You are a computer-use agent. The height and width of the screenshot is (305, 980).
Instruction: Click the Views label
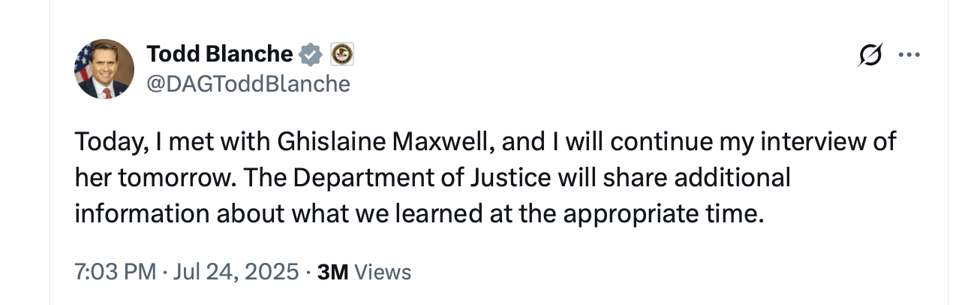point(383,271)
